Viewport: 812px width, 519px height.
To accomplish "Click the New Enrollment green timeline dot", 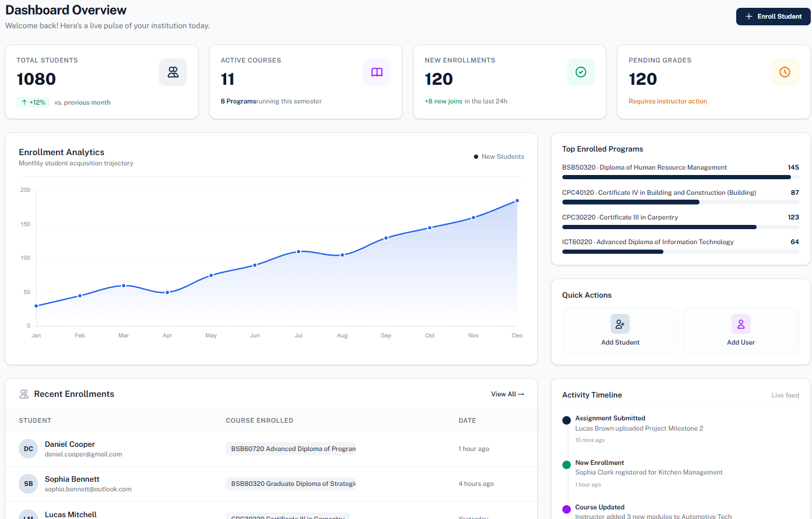I will (x=567, y=465).
